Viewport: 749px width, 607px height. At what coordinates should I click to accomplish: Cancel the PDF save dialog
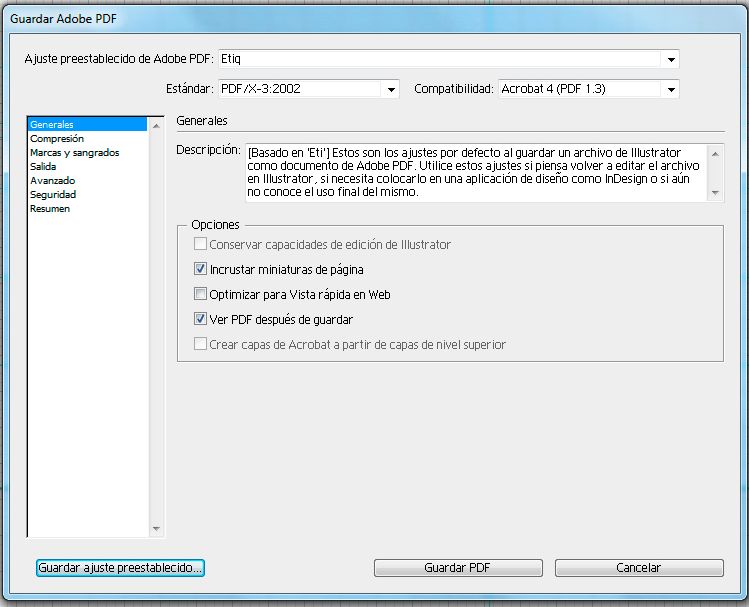638,568
